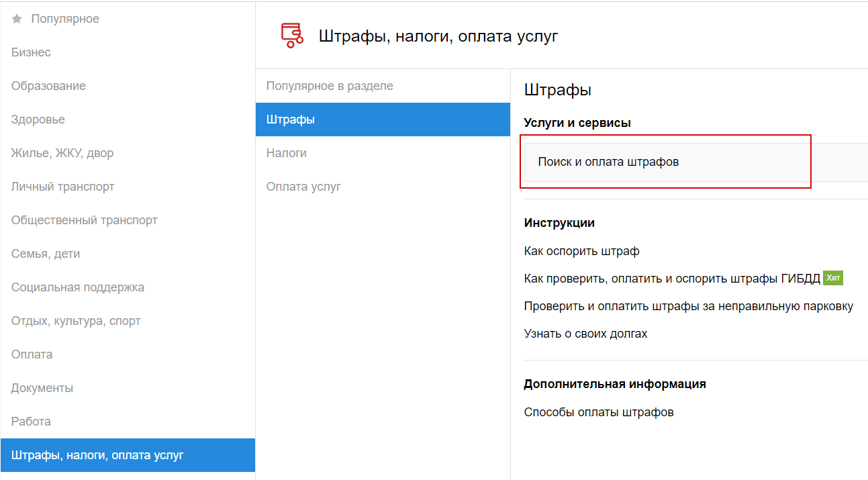Viewport: 868px width, 480px height.
Task: Click the red wallet icon in header
Action: (x=291, y=35)
